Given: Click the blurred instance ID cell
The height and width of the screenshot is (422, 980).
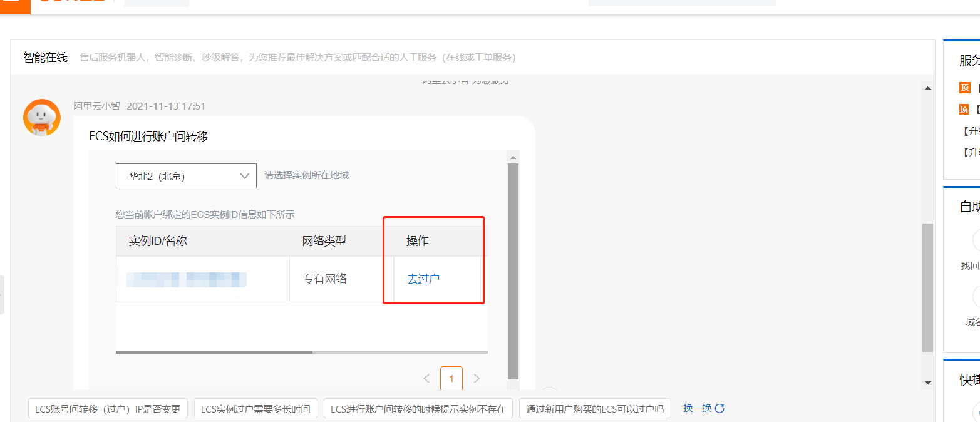Looking at the screenshot, I should coord(186,279).
